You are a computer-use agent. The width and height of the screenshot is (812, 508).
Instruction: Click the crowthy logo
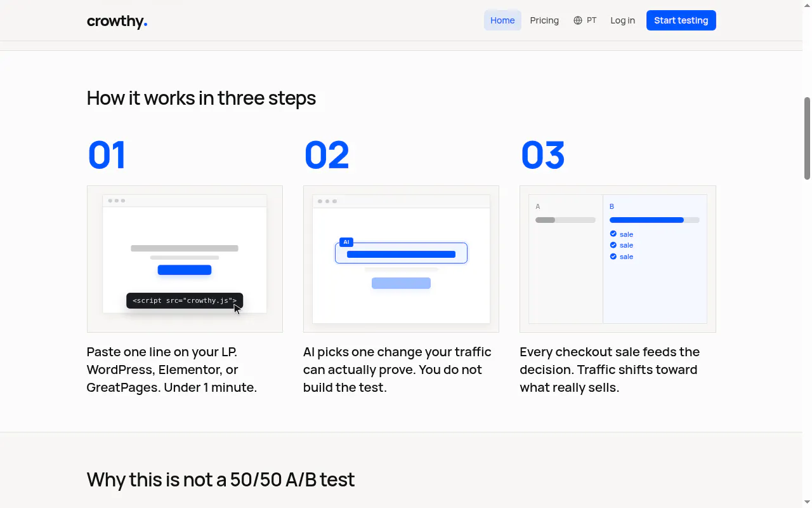(x=117, y=21)
